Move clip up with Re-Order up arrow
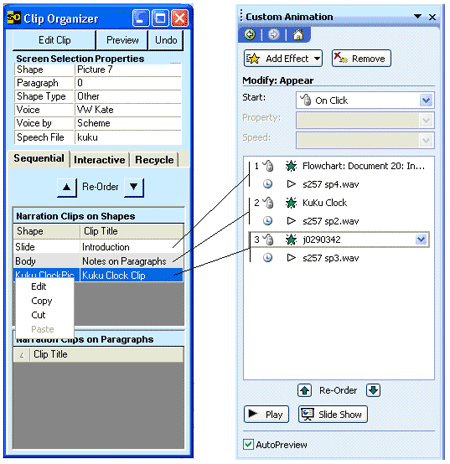This screenshot has width=450, height=464. (67, 187)
